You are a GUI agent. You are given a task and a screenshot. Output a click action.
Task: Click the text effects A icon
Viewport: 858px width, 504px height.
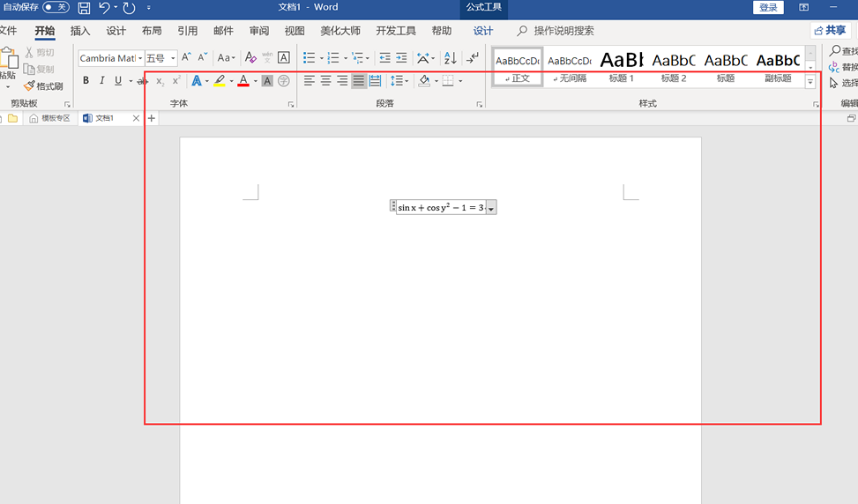coord(197,81)
